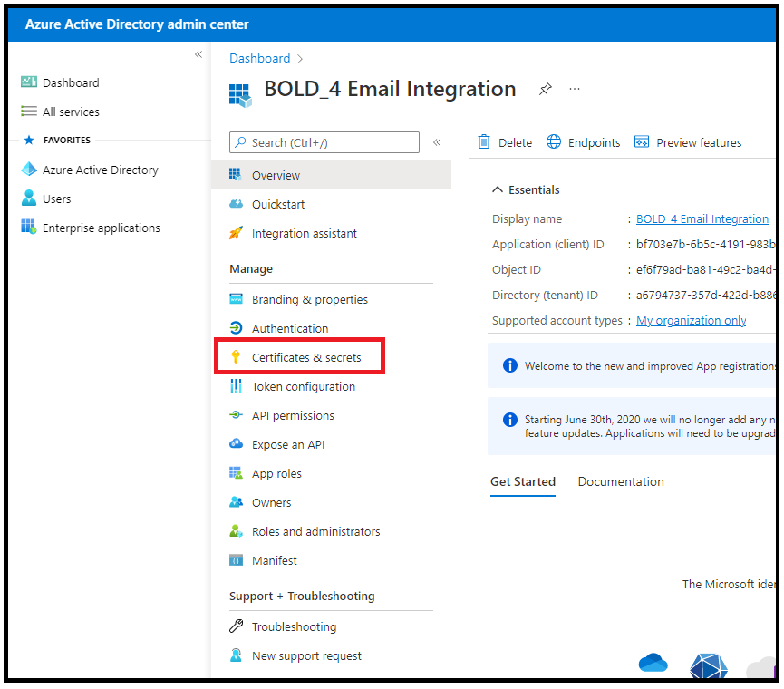Screen dimensions: 784x689
Task: Click the Endpoints globe icon
Action: pos(554,142)
